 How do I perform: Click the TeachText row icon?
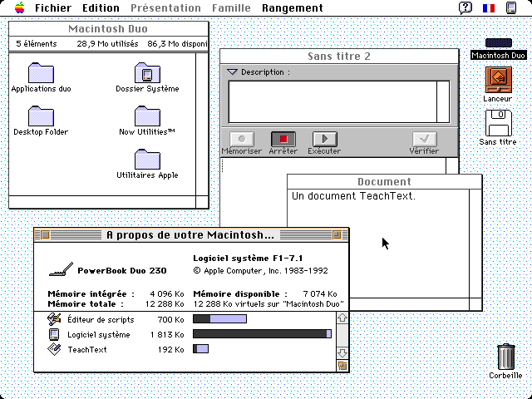[x=54, y=349]
